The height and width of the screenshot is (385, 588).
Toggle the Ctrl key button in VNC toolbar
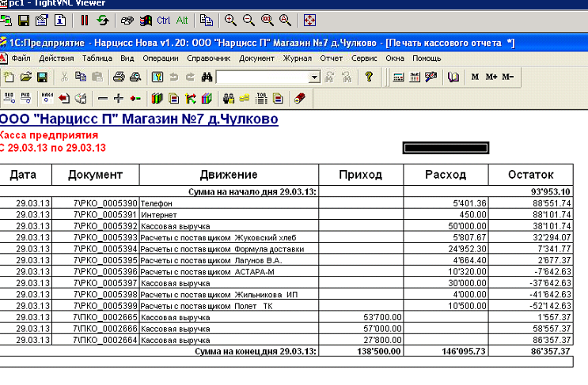[164, 20]
